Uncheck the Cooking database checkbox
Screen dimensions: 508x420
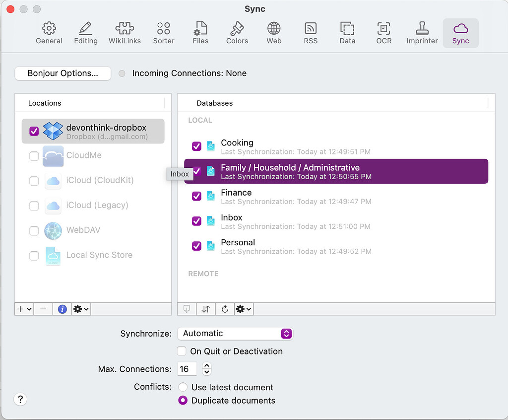197,146
